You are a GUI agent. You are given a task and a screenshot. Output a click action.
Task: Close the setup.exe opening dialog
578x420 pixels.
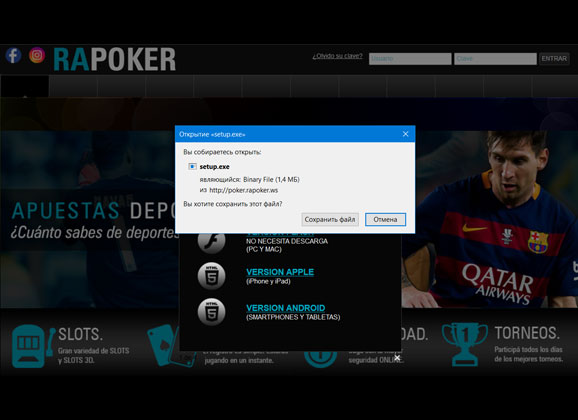405,134
